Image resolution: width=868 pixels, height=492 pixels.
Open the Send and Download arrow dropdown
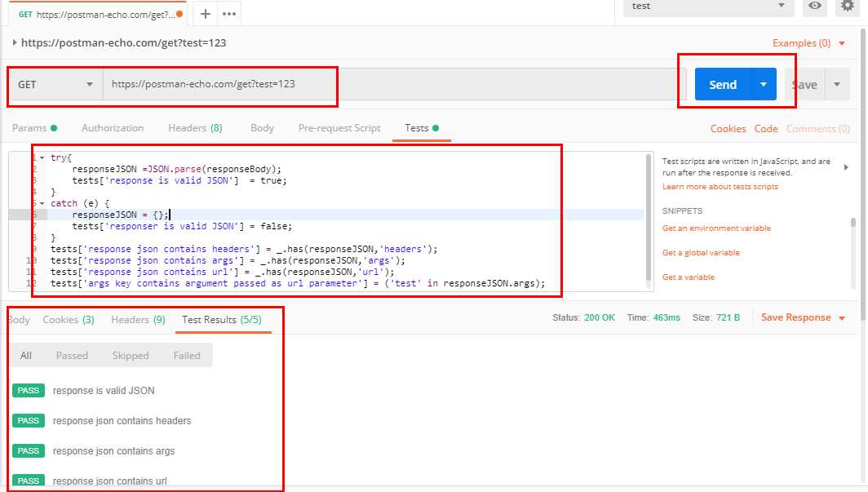pos(764,84)
